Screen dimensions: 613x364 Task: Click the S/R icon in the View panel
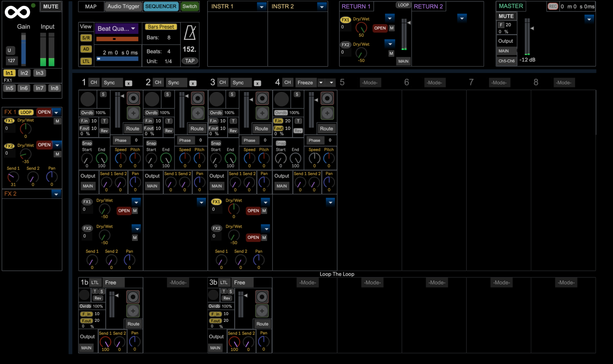pos(86,37)
